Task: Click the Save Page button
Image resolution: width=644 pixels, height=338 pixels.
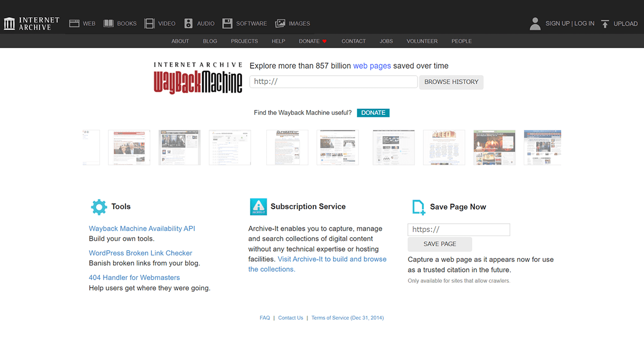Action: click(440, 244)
